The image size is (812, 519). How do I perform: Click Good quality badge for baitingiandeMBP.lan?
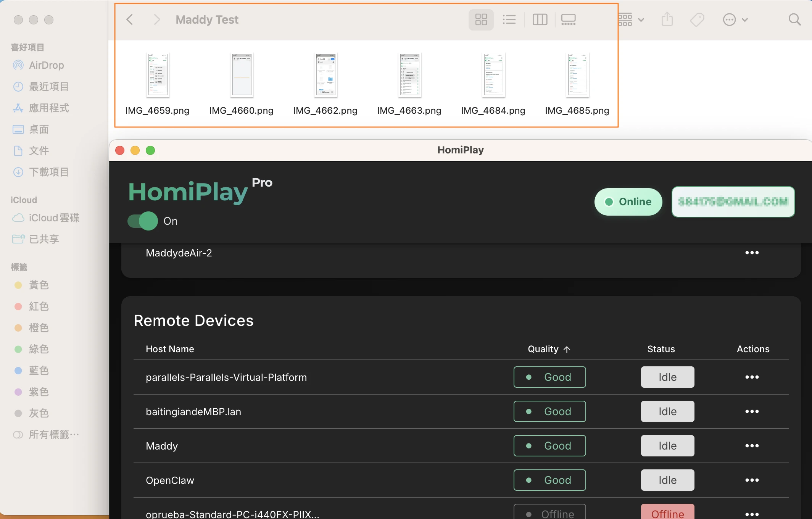coord(549,411)
